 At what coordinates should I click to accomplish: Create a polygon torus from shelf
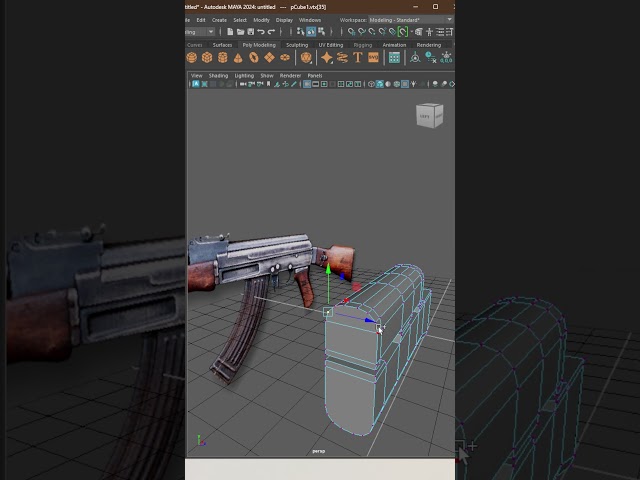pos(253,58)
